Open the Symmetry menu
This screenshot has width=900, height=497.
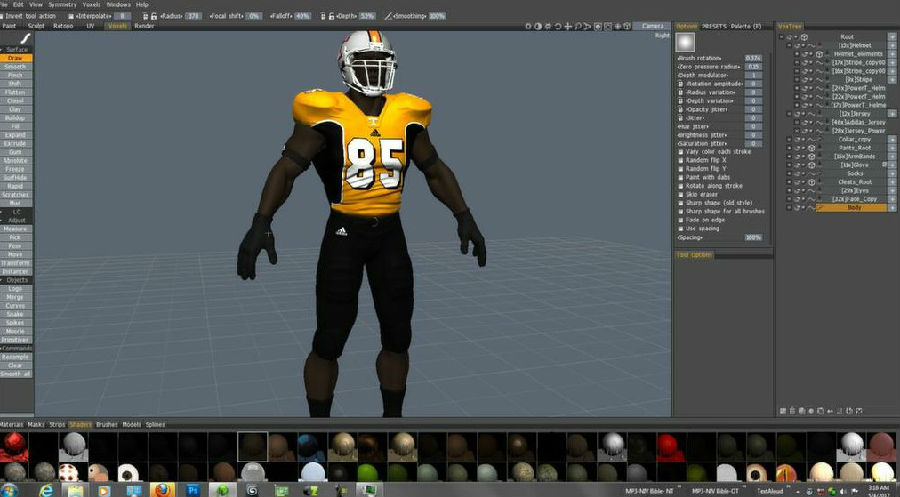point(62,5)
